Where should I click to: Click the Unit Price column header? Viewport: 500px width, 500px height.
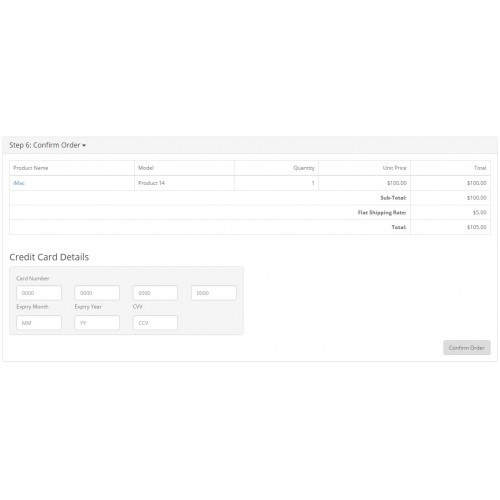(395, 168)
